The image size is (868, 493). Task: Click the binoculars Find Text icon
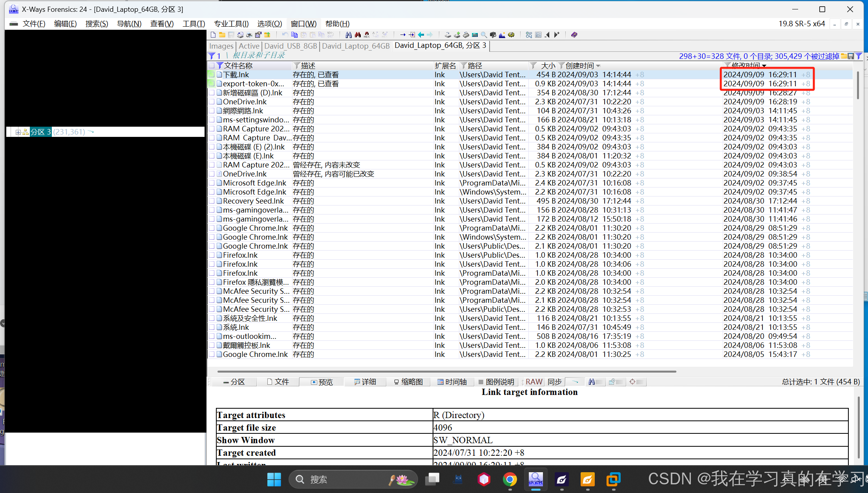(x=348, y=35)
